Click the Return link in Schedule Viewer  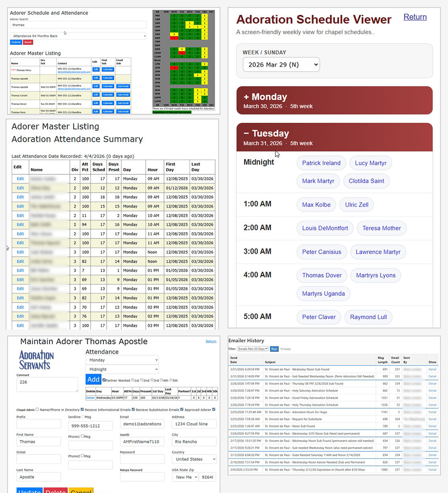coord(415,17)
